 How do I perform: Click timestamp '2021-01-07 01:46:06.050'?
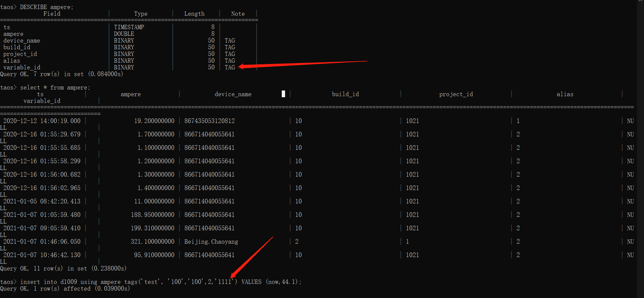(42, 242)
